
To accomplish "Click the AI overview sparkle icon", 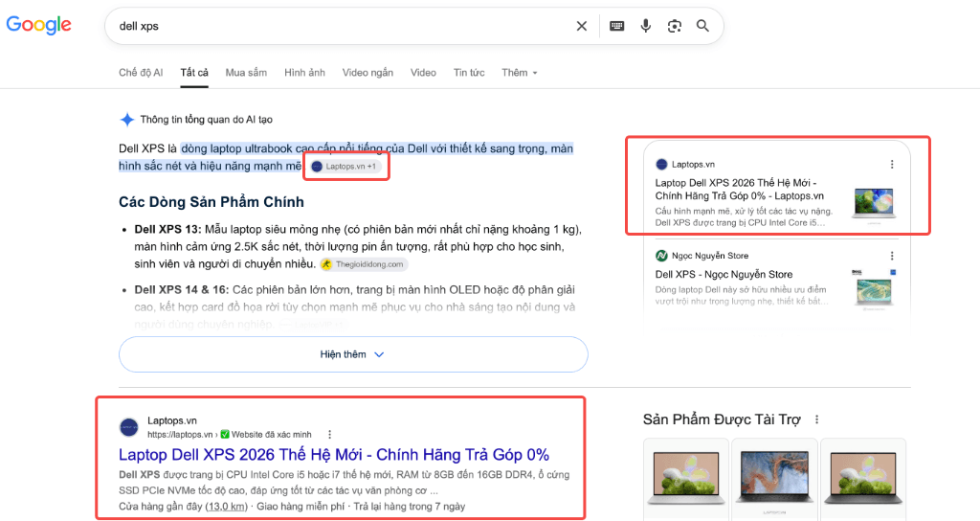I will (x=127, y=120).
